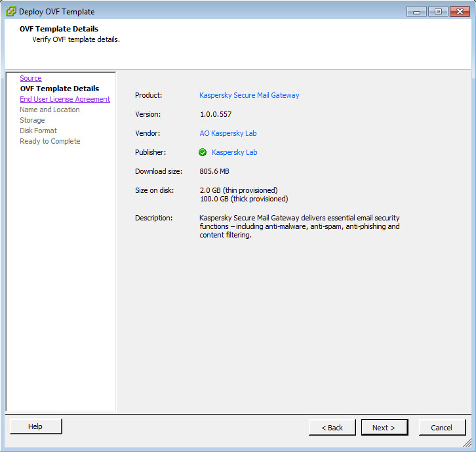476x452 pixels.
Task: Select the Ready to Complete step
Action: click(x=50, y=141)
